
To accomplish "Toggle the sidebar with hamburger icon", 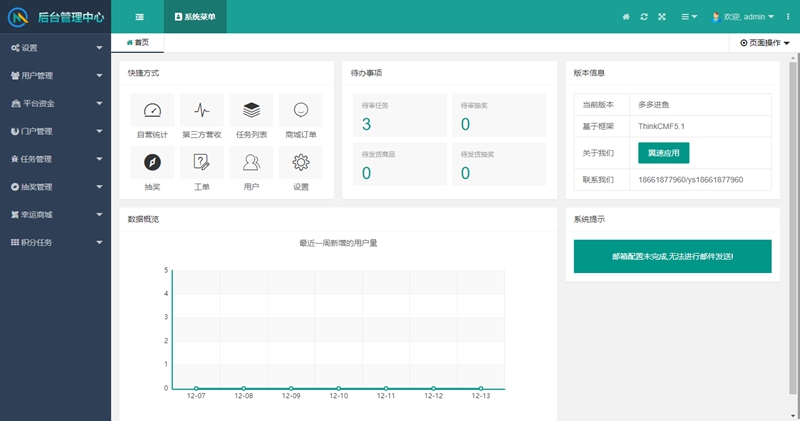I will [139, 17].
